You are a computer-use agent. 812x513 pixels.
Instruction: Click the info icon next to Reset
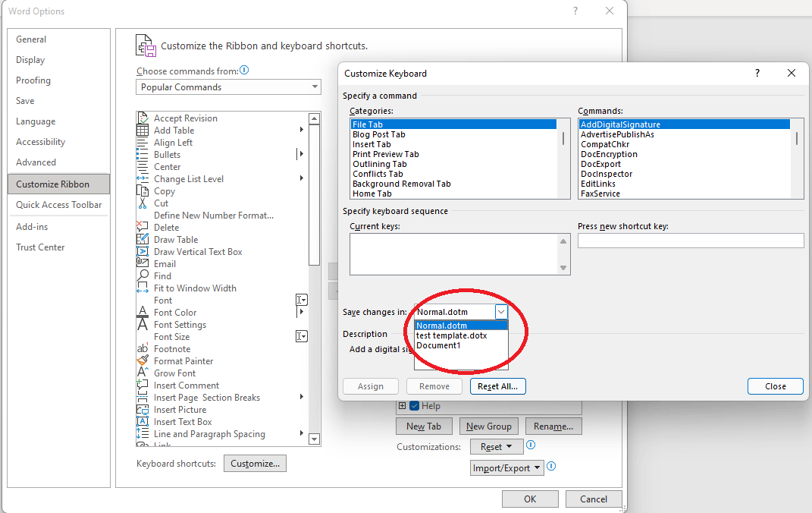(x=531, y=445)
